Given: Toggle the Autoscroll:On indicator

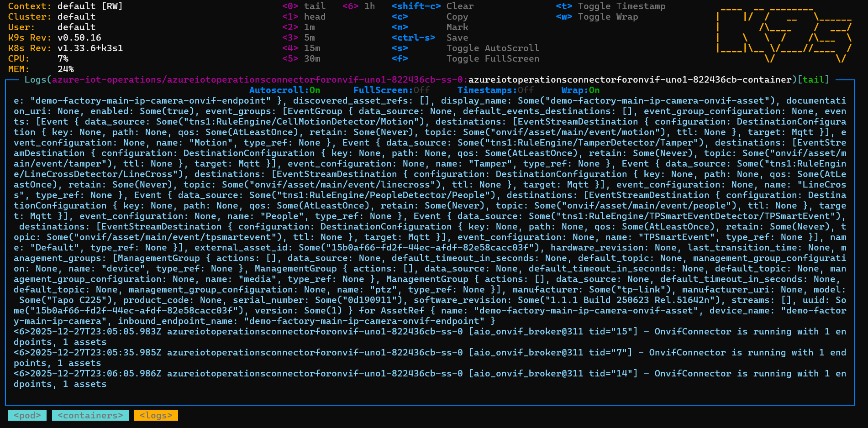Looking at the screenshot, I should (x=284, y=90).
